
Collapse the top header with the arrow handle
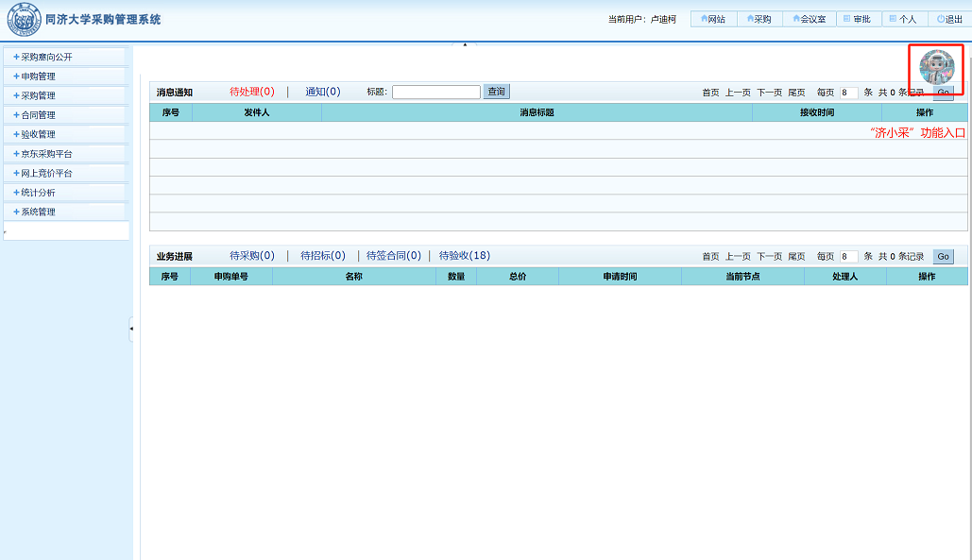pos(464,44)
